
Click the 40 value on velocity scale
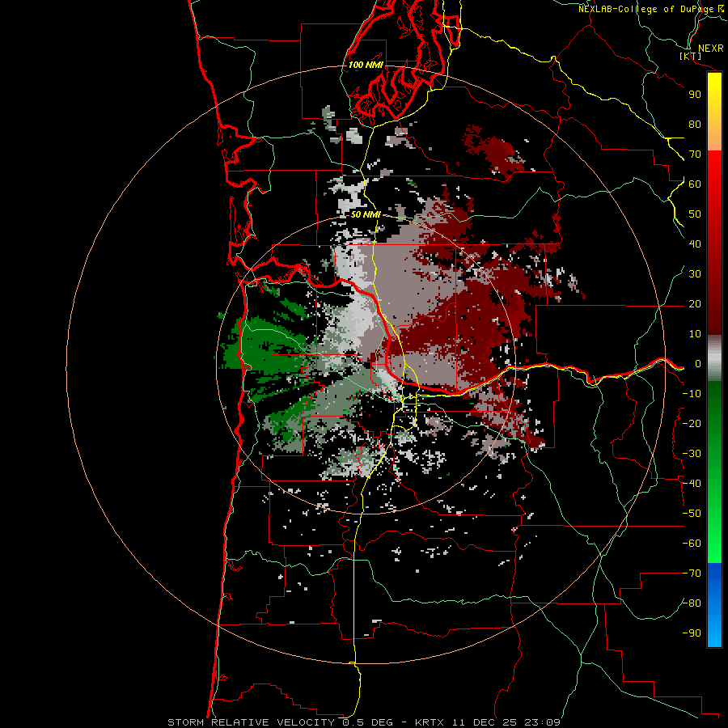point(695,244)
